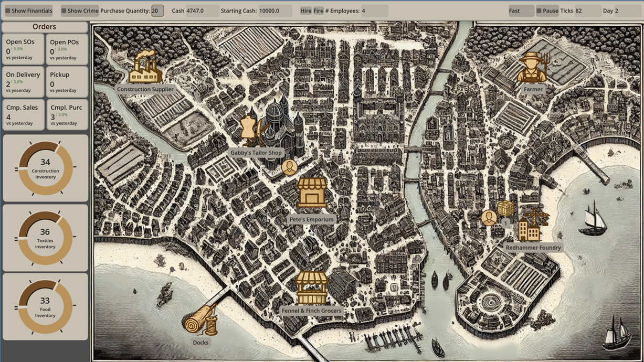Open the On Delivery orders card
This screenshot has width=644, height=362.
pyautogui.click(x=23, y=82)
